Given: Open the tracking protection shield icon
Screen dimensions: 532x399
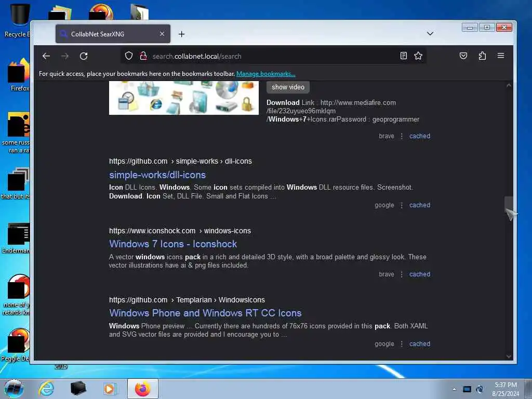Looking at the screenshot, I should [x=129, y=56].
